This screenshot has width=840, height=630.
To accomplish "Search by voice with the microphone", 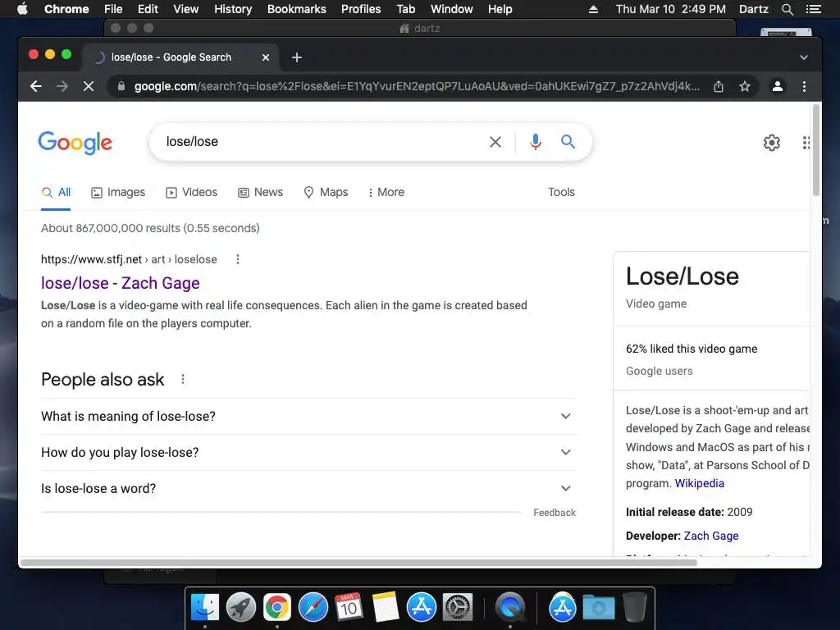I will point(535,142).
